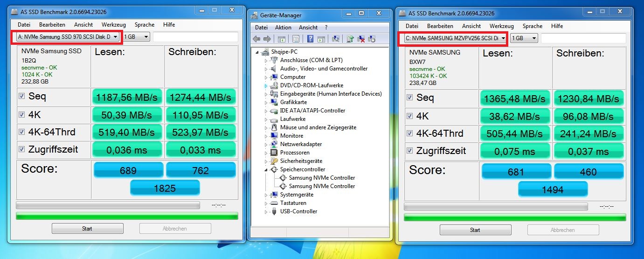Click green progress bar in Samsung SSD 970 window
This screenshot has width=644, height=259.
(x=127, y=216)
